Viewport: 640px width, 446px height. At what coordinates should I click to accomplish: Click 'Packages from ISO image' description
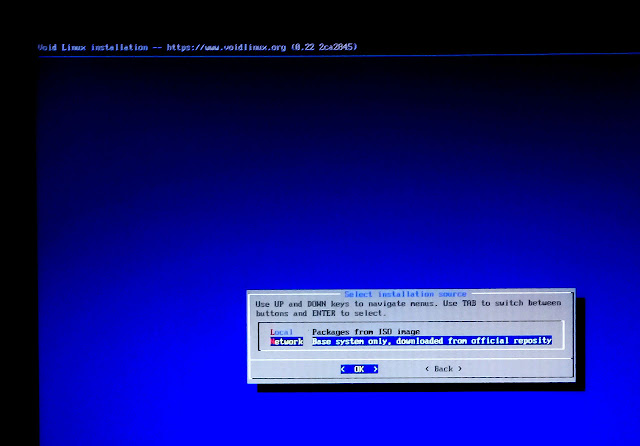[366, 331]
